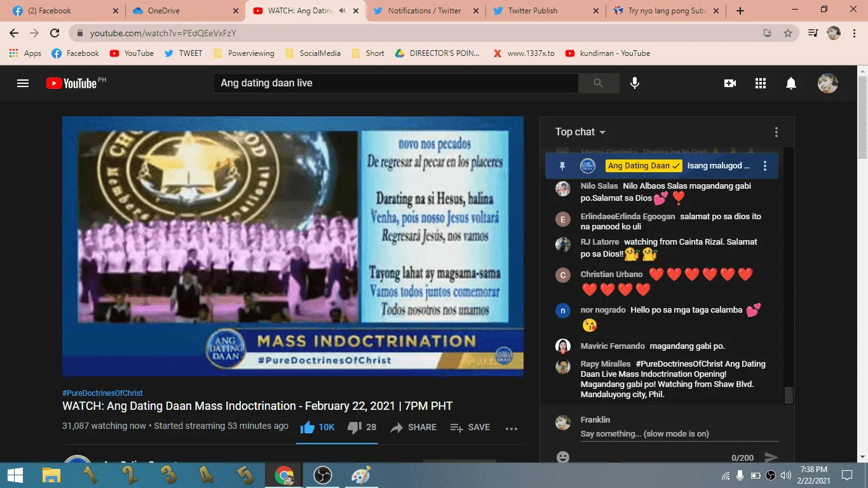
Task: Open the live chat options menu
Action: click(776, 132)
